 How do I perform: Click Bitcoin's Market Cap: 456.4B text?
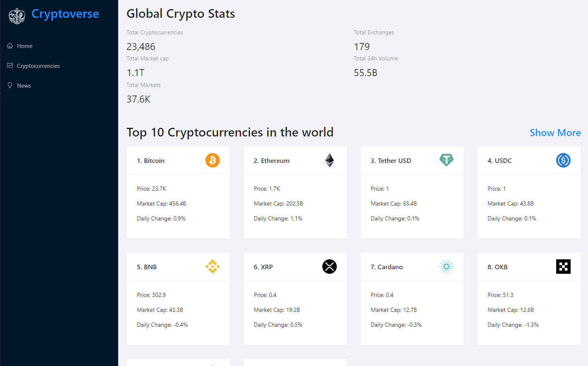click(x=162, y=203)
